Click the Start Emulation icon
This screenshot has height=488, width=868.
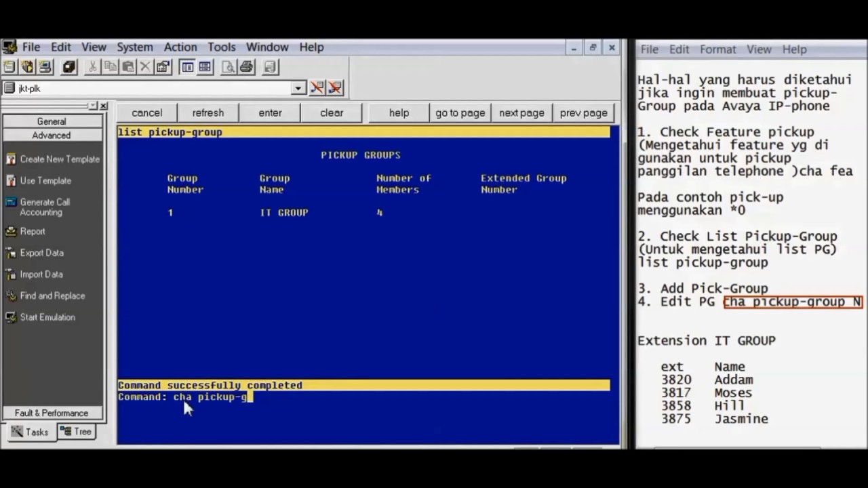[x=11, y=317]
